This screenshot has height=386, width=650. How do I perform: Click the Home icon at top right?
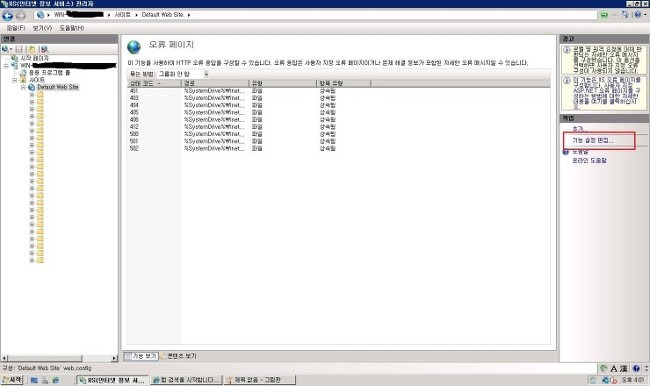tap(625, 15)
